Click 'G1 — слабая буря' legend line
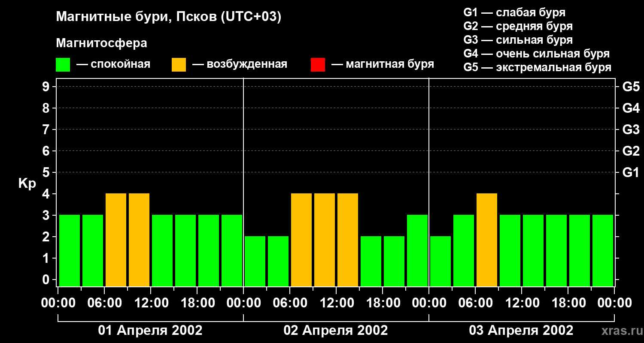The height and width of the screenshot is (343, 644). [x=514, y=12]
